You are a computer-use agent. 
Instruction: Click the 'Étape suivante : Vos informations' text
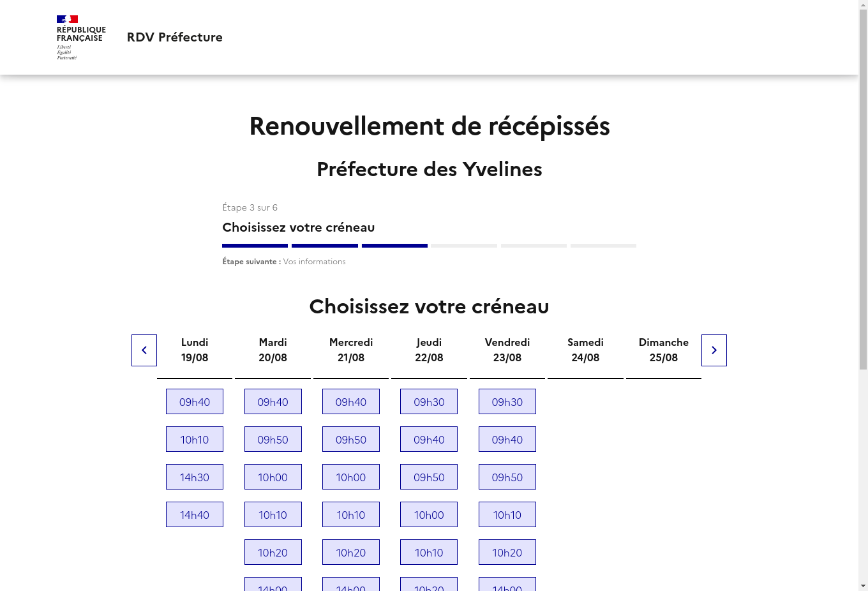pyautogui.click(x=284, y=262)
